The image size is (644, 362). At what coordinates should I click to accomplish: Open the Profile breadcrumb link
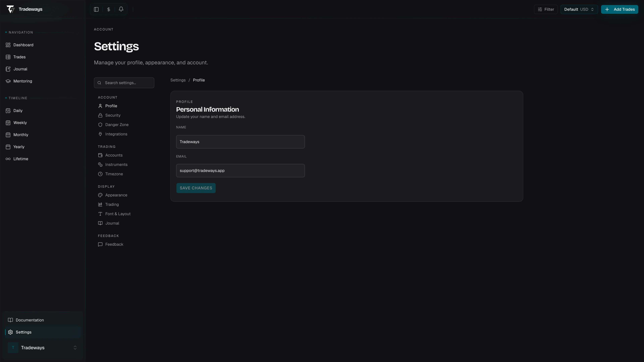click(199, 80)
